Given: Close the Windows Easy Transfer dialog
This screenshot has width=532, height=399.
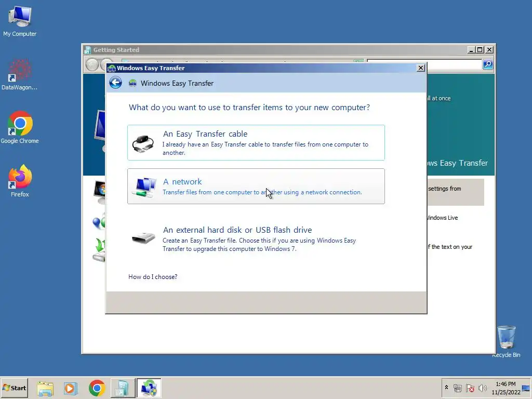Looking at the screenshot, I should [x=421, y=68].
